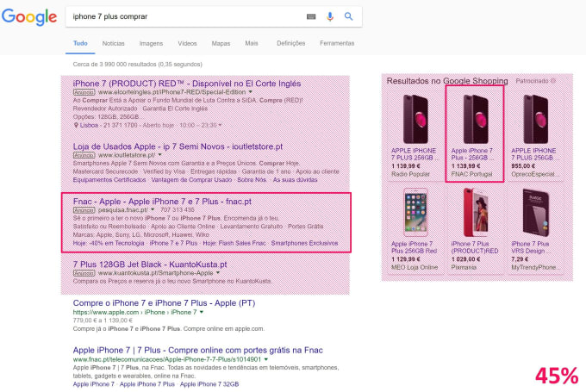Open Loja de Usados Apple ioutletstore.pt ad
Image resolution: width=586 pixels, height=392 pixels.
[x=178, y=146]
